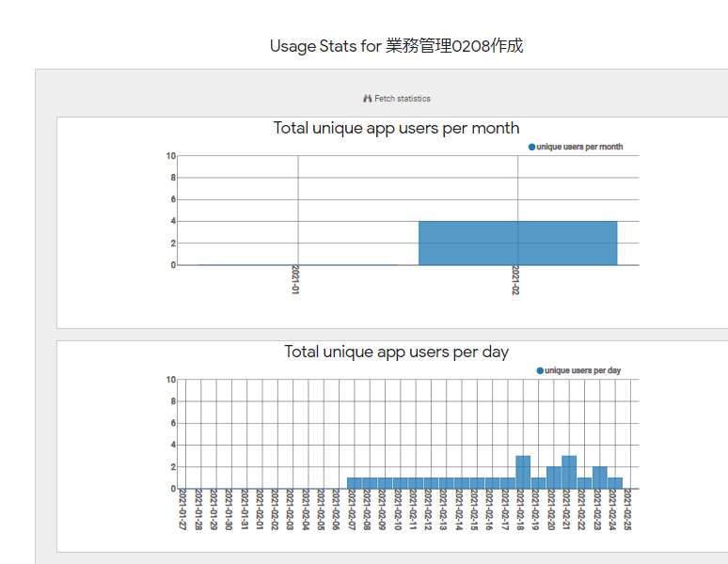The width and height of the screenshot is (728, 564).
Task: Click the blue dot for unique users per month
Action: (531, 147)
